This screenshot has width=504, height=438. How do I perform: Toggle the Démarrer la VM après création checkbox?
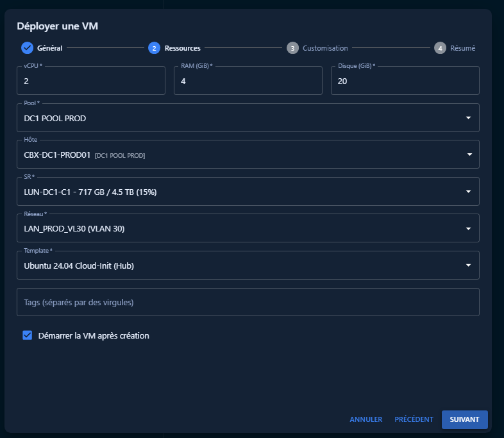(28, 335)
